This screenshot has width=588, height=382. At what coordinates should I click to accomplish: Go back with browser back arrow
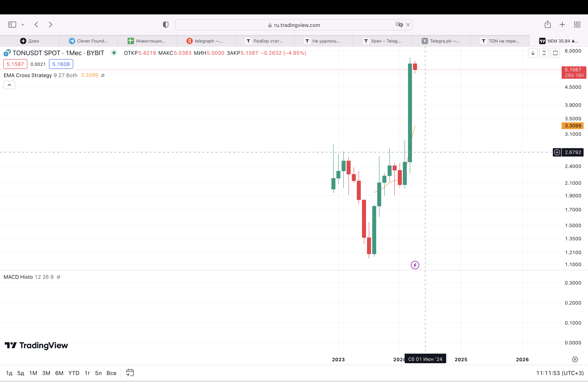(x=37, y=24)
